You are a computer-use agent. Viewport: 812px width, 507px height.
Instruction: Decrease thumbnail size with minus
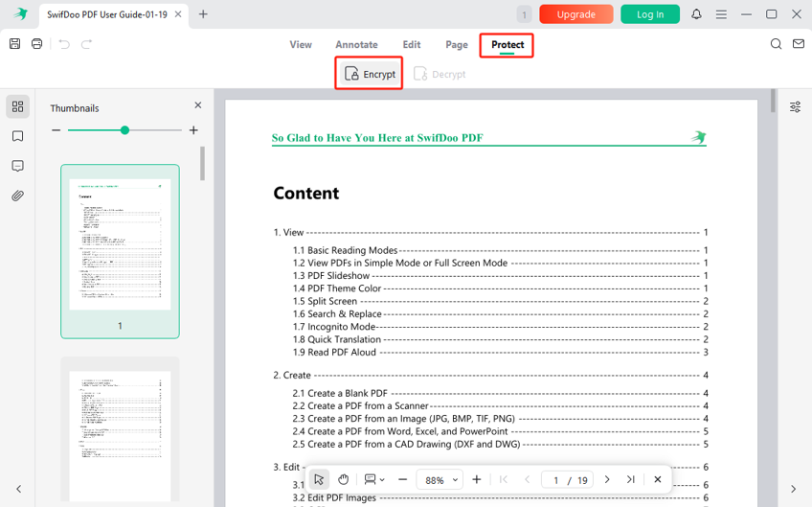pyautogui.click(x=56, y=130)
